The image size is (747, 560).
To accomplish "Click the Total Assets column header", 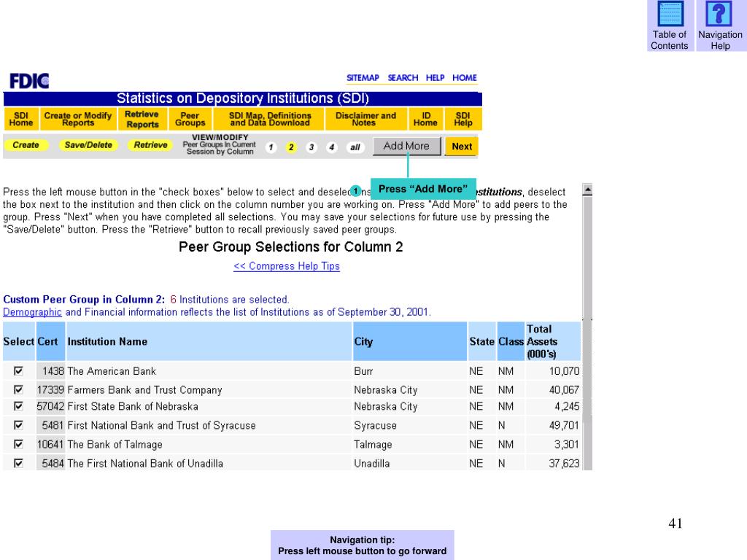I will [553, 341].
